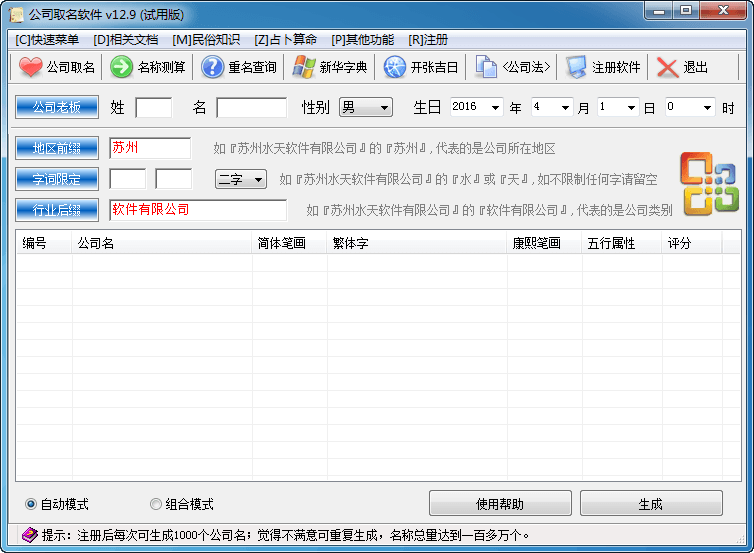Click the 评分 column header
Image resolution: width=754 pixels, height=553 pixels.
coord(680,243)
